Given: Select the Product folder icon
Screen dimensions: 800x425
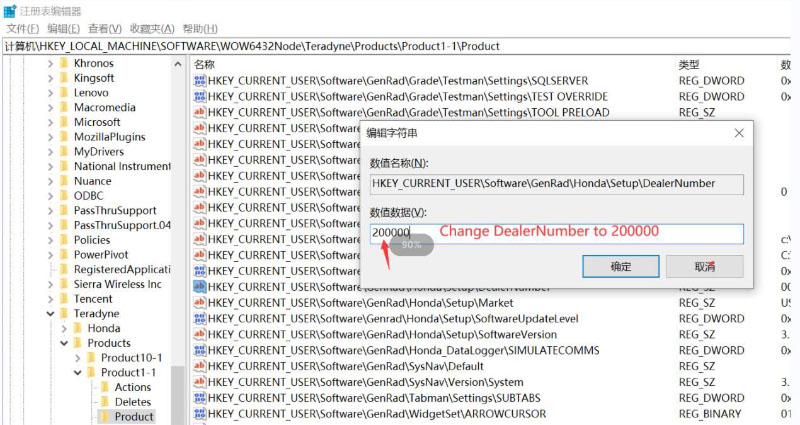Looking at the screenshot, I should coord(105,417).
